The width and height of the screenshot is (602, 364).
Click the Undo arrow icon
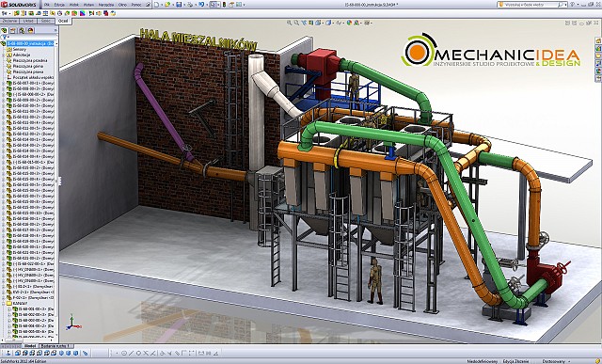coord(201,5)
